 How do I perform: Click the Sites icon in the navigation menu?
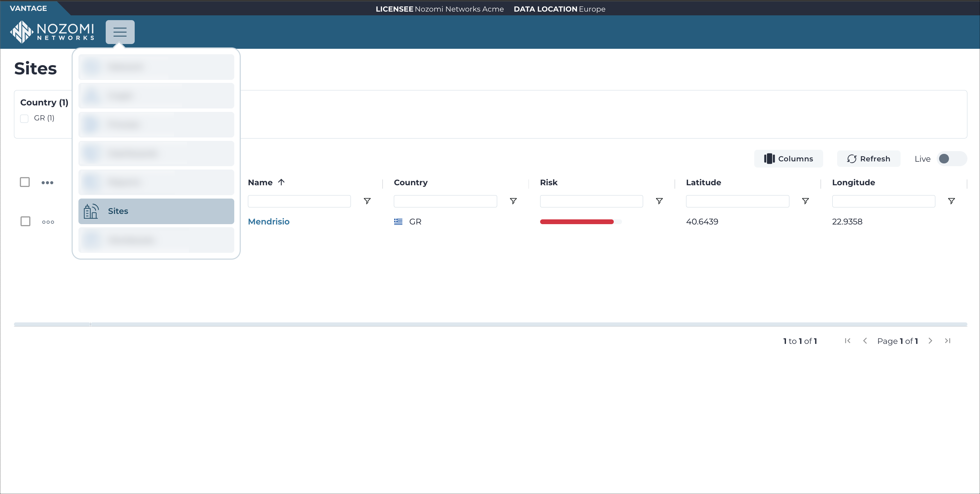click(90, 210)
